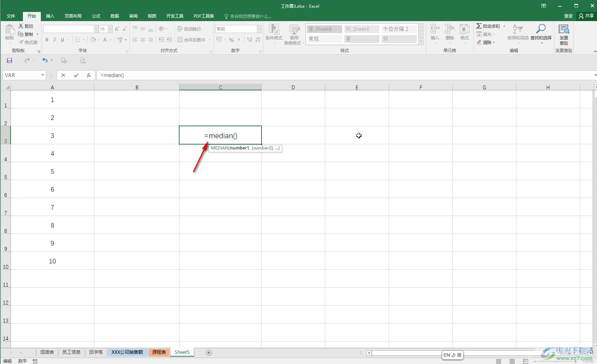Toggle align text left

pyautogui.click(x=135, y=40)
